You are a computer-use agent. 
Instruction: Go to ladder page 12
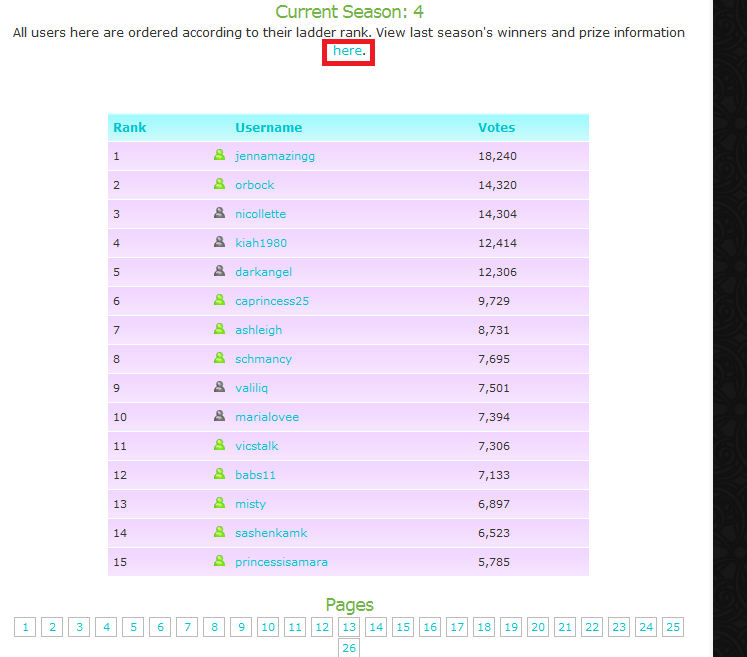(322, 627)
